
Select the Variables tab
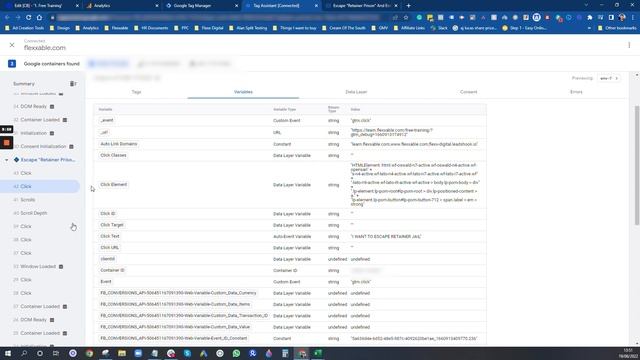tap(243, 92)
